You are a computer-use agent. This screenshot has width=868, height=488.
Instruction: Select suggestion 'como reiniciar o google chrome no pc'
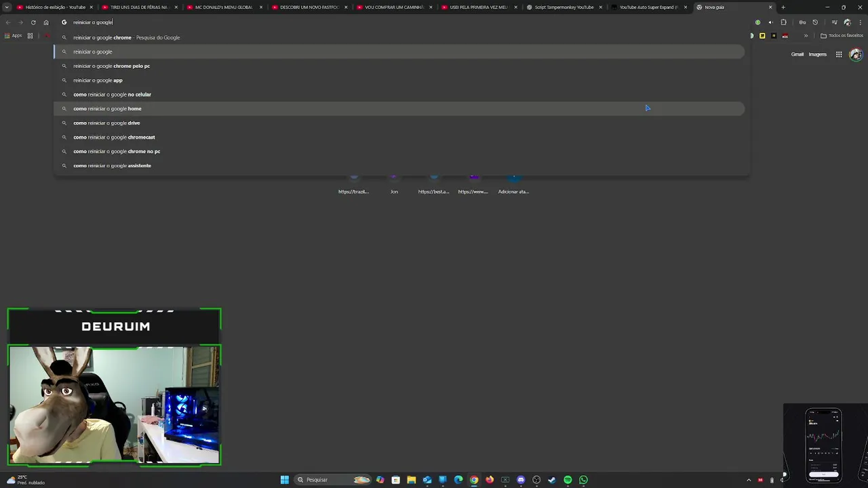[399, 151]
